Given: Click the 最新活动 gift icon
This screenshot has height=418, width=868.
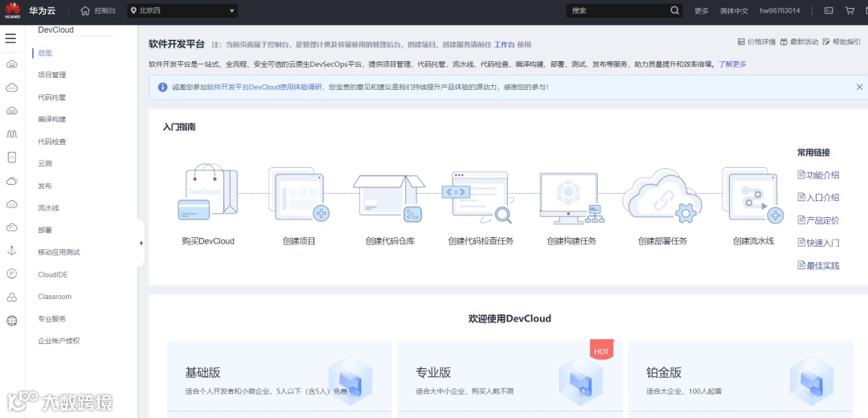Looking at the screenshot, I should click(784, 42).
